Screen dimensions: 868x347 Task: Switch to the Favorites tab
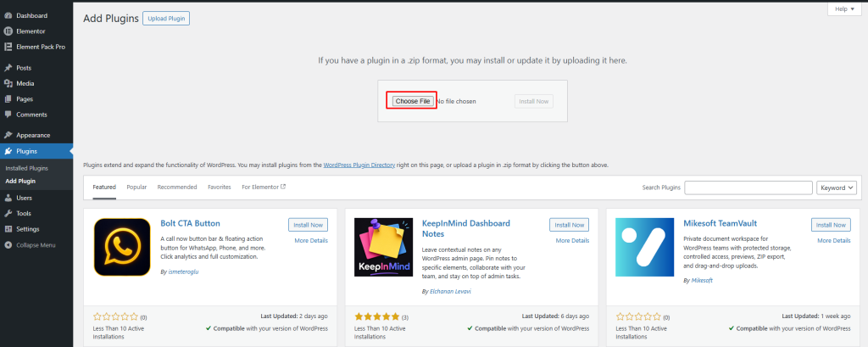(220, 187)
